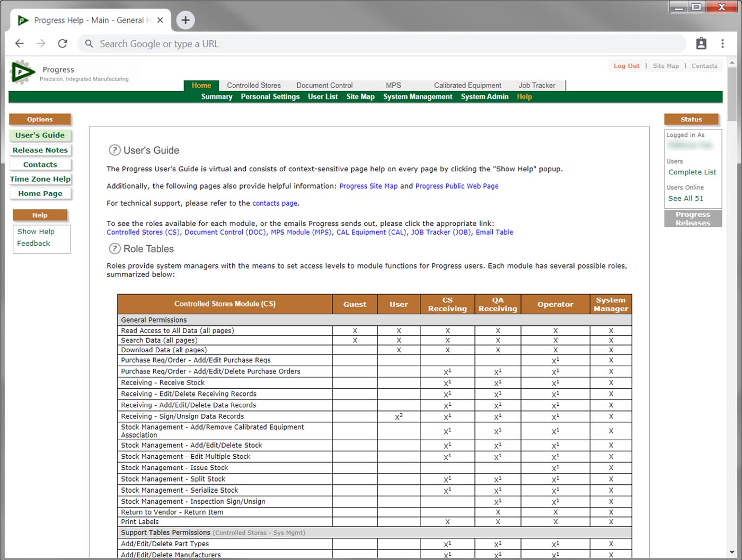The height and width of the screenshot is (560, 742).
Task: Click the See All 51 users link
Action: pos(686,198)
